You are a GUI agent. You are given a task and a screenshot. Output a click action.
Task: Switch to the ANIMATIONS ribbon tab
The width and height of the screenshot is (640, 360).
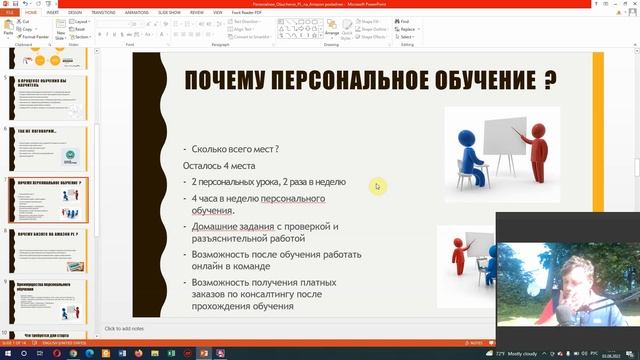click(x=137, y=13)
